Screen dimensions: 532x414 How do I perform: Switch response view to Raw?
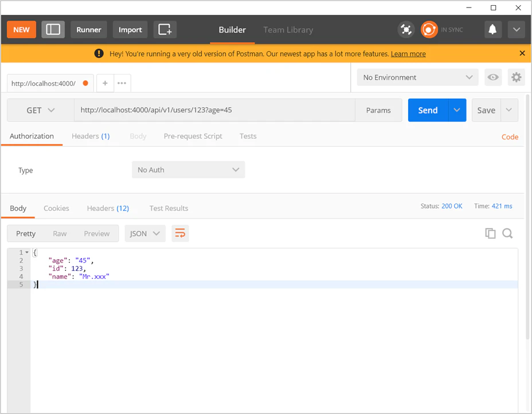pos(60,233)
